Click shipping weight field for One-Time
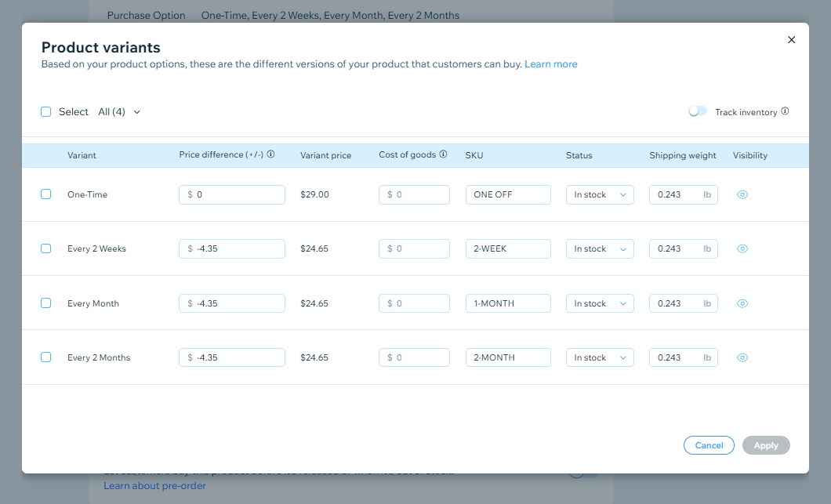Screen dimensions: 831x504 684,194
